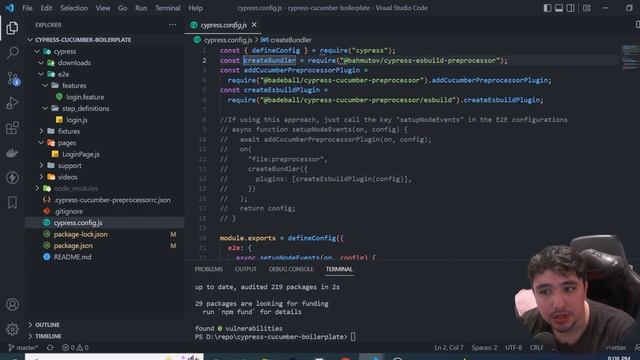Screen dimensions: 640x360
Task: Select the TERMINAL panel tab
Action: pyautogui.click(x=339, y=269)
